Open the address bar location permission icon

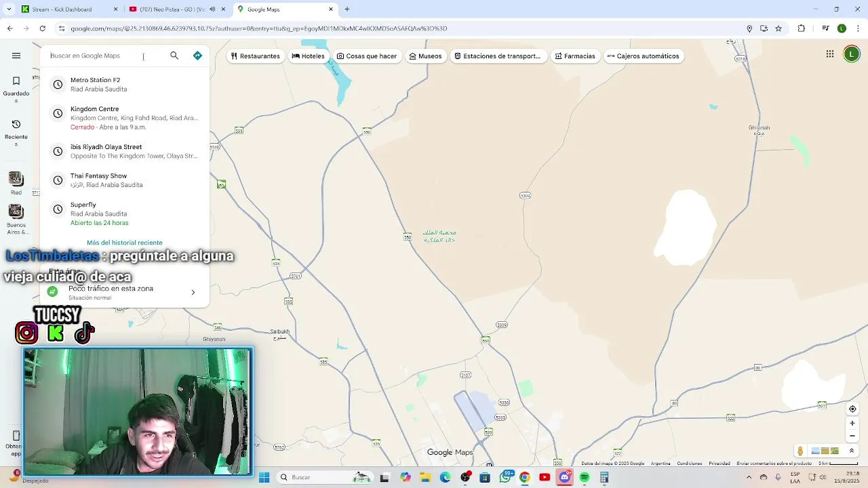[x=749, y=28]
